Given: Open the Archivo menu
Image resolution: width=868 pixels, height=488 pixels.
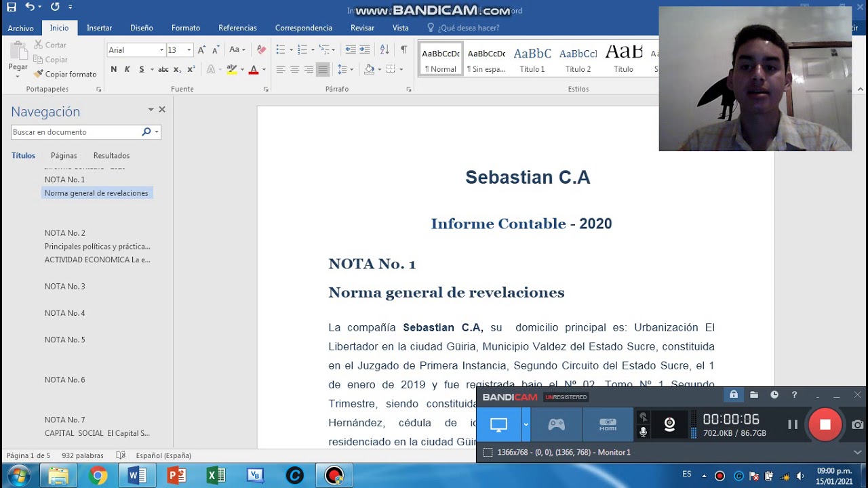Looking at the screenshot, I should tap(21, 28).
